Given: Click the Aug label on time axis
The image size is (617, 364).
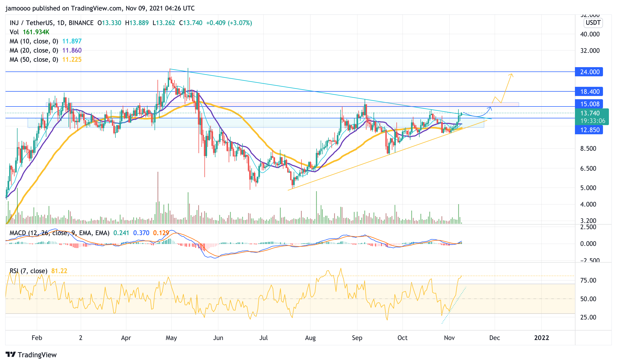Looking at the screenshot, I should [310, 338].
